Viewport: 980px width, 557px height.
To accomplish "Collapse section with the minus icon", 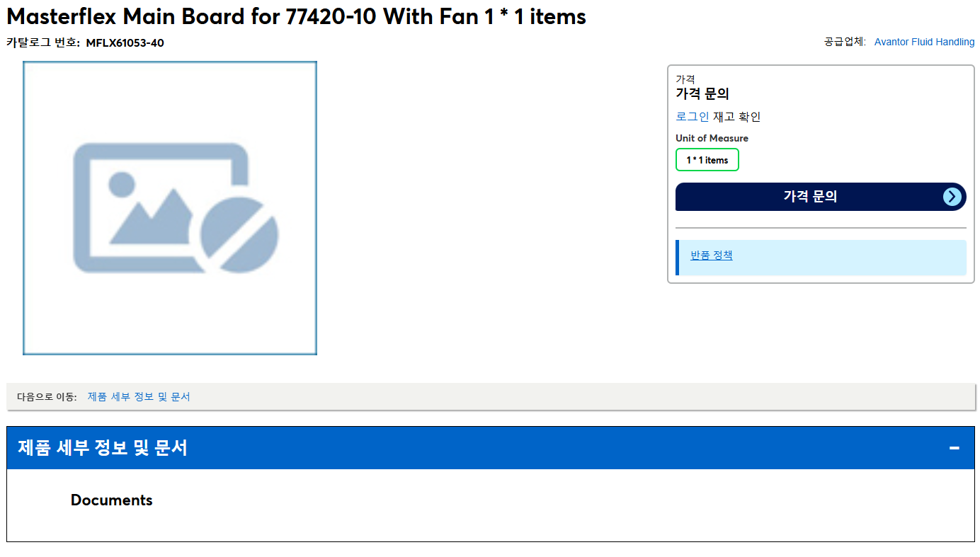I will pos(955,448).
